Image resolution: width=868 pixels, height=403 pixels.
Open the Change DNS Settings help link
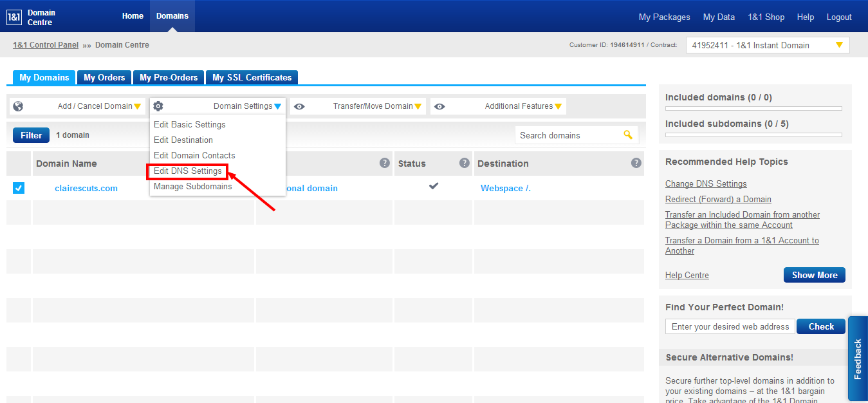[706, 184]
